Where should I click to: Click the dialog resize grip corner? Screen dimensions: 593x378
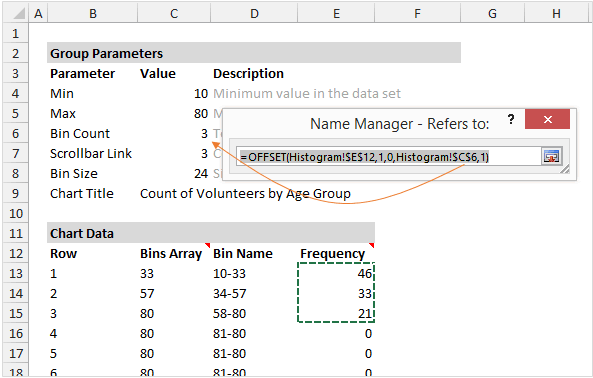(565, 169)
